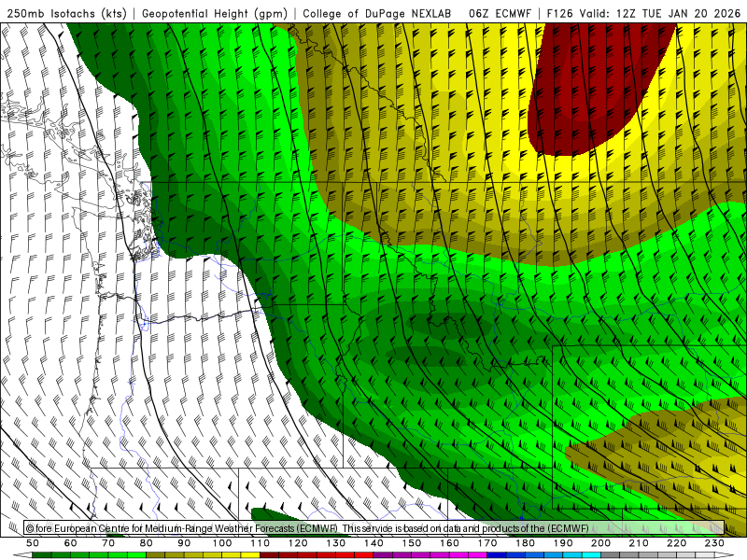Click the '120' label on the color scale
This screenshot has width=747, height=560.
coord(298,543)
